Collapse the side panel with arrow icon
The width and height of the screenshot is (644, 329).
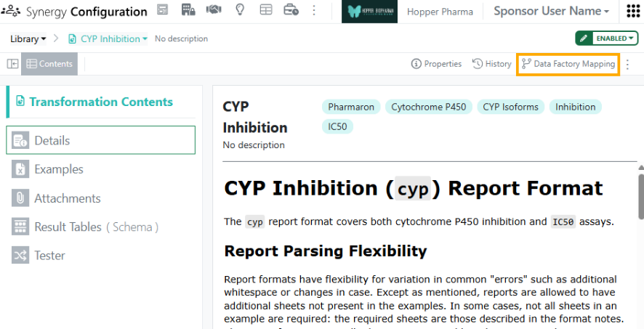pyautogui.click(x=13, y=64)
